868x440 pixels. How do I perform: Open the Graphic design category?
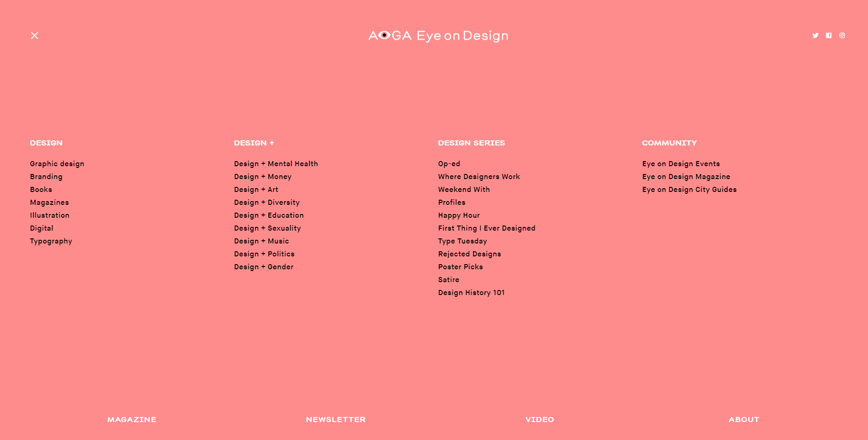tap(57, 164)
